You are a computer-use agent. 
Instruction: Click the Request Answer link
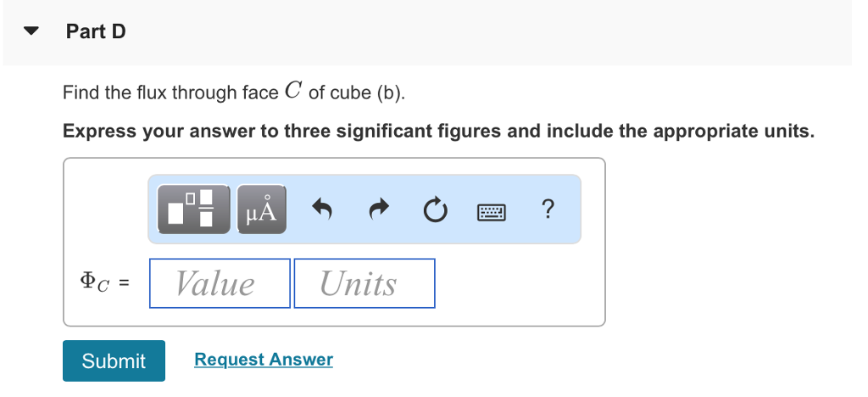point(264,360)
